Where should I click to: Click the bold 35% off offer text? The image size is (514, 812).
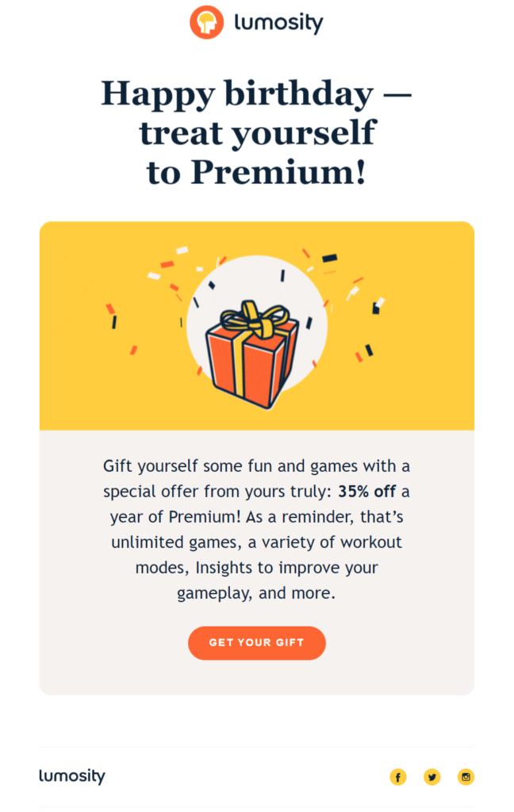click(367, 492)
